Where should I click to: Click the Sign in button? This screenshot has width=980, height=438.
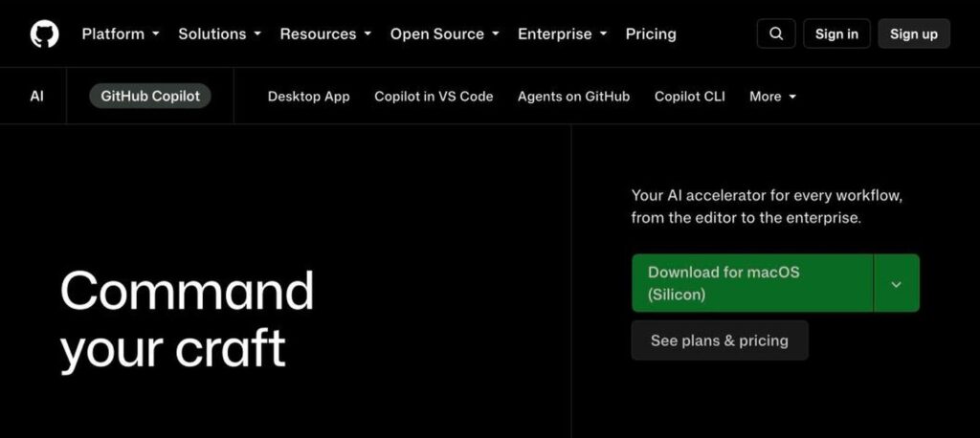click(836, 33)
